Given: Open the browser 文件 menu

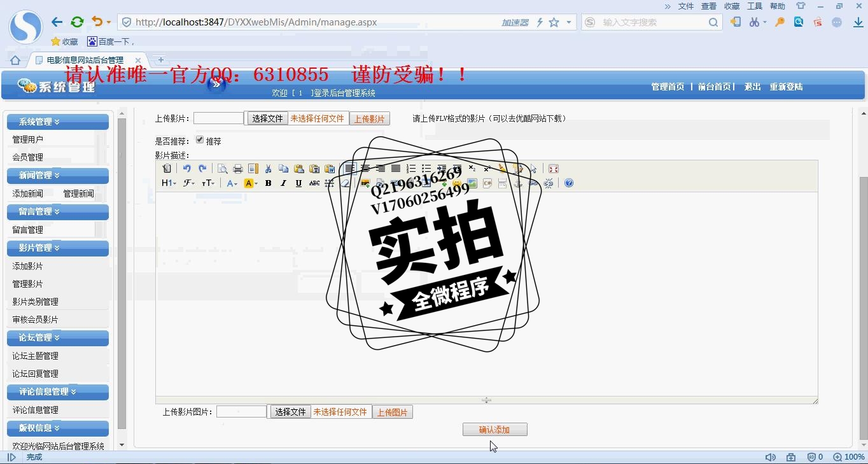Looking at the screenshot, I should click(686, 6).
